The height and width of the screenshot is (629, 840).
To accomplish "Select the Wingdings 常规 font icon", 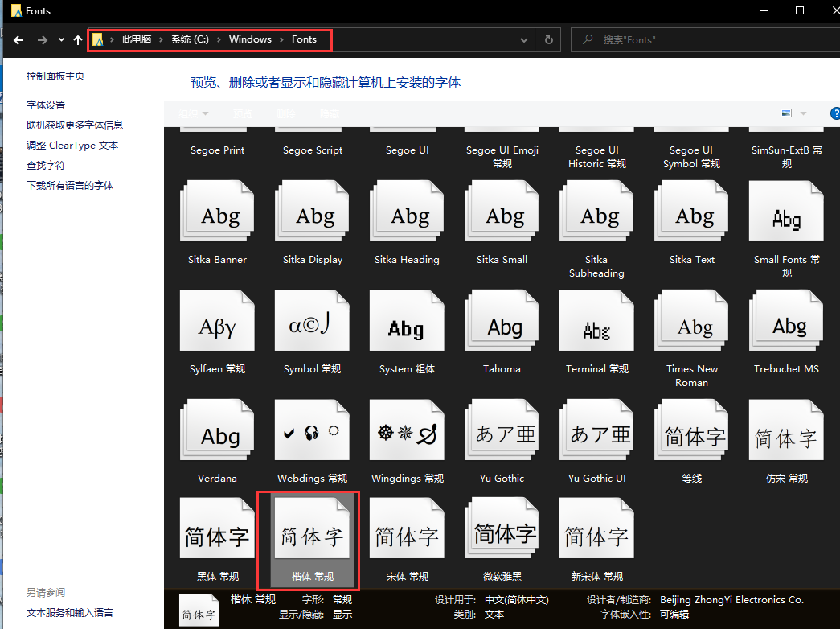I will click(x=407, y=430).
